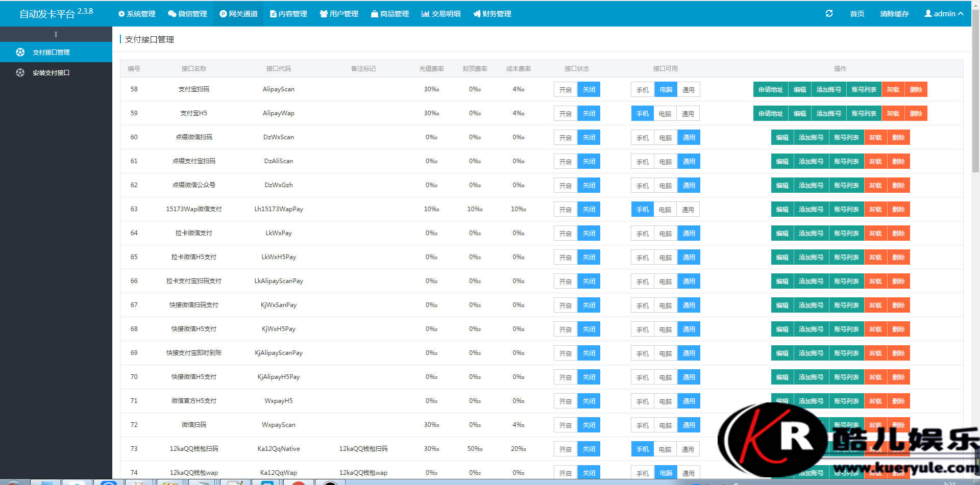Screen dimensions: 980x485
Task: Click 删除 for 点缀支付宝扫码 row
Action: [x=898, y=161]
